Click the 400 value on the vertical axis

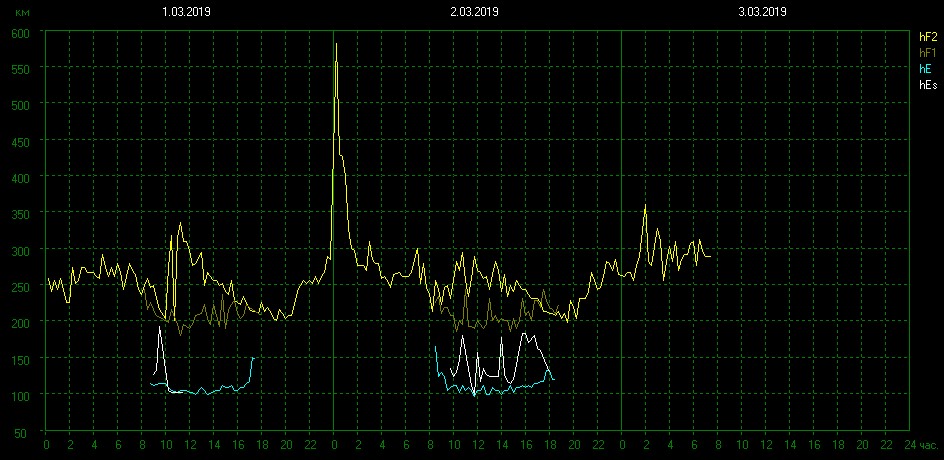tap(21, 178)
